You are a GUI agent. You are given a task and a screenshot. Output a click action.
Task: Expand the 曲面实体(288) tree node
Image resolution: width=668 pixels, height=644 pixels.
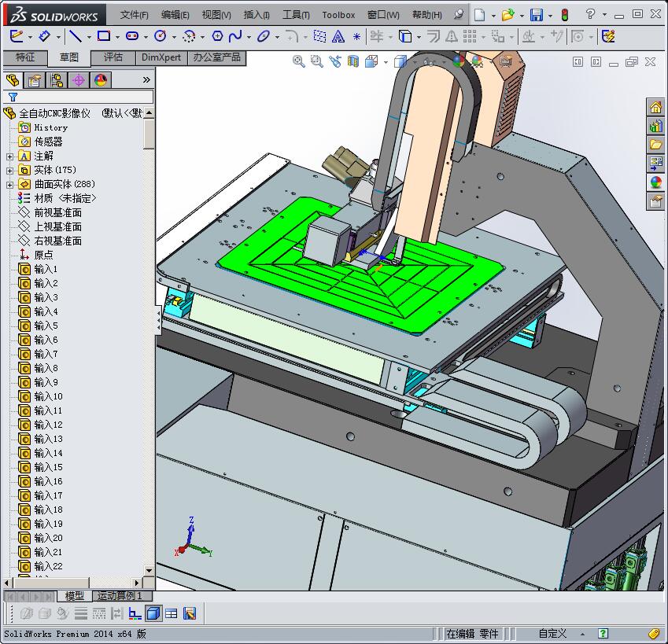click(9, 185)
